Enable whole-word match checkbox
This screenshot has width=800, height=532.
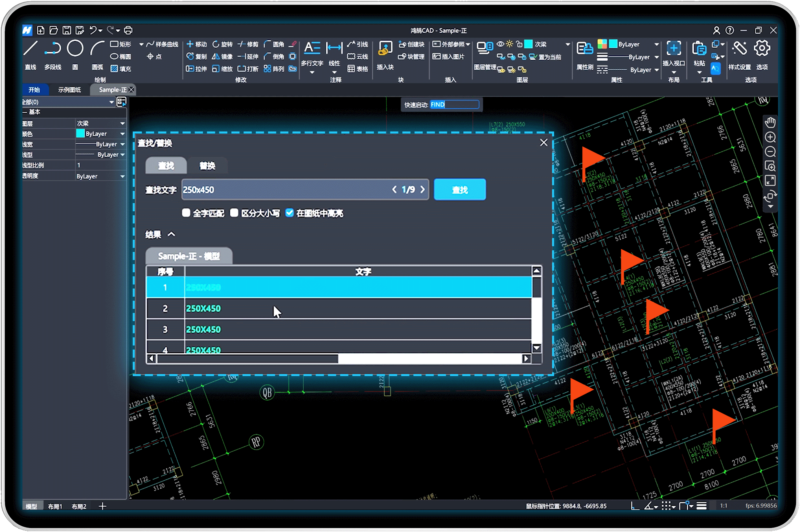[186, 213]
